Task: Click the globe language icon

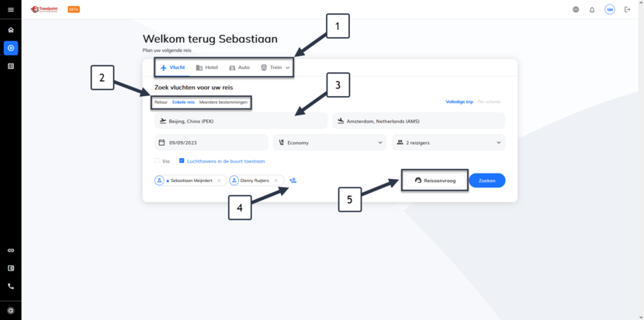Action: click(576, 10)
